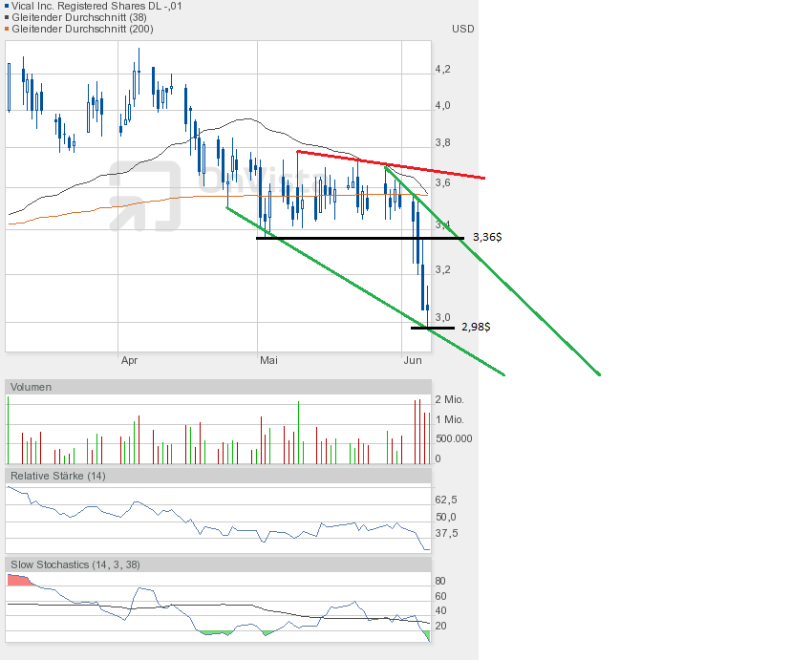Click the Apr label on time axis
Image resolution: width=812 pixels, height=660 pixels.
(130, 360)
